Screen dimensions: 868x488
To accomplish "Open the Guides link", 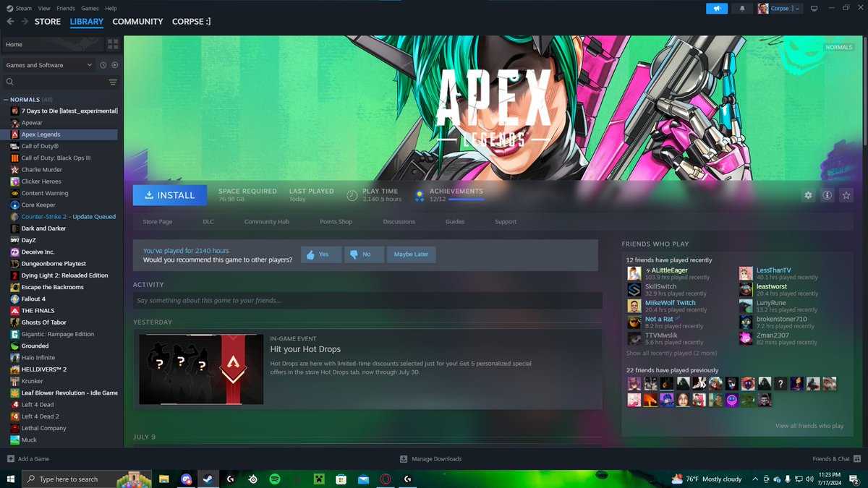I will click(x=455, y=222).
